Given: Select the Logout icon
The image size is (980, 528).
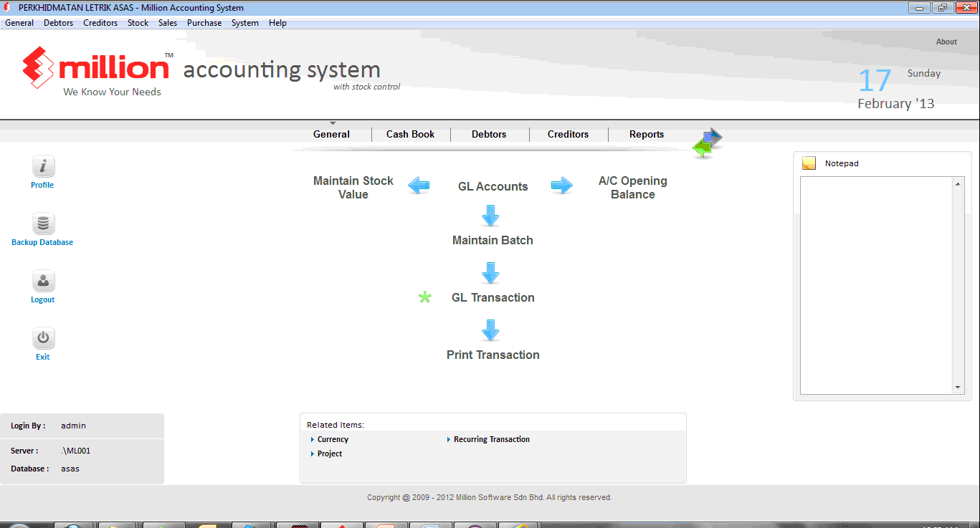Looking at the screenshot, I should point(42,280).
